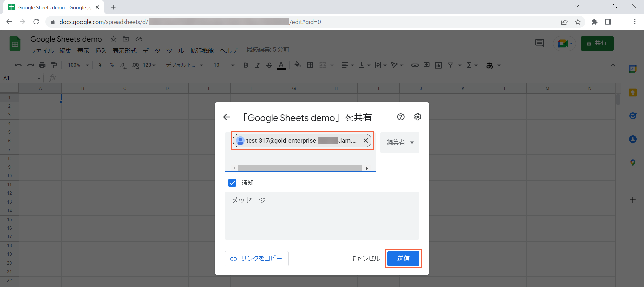
Task: Open the 拡張機能 menu
Action: [202, 51]
